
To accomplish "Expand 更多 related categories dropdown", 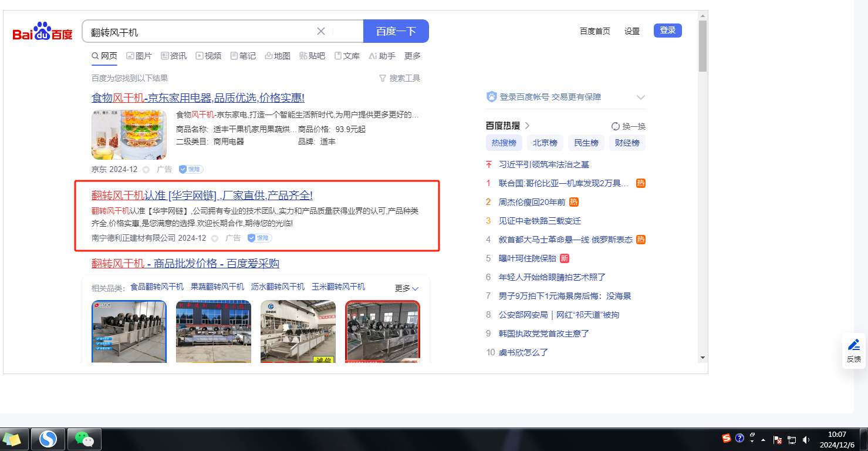I will (407, 288).
